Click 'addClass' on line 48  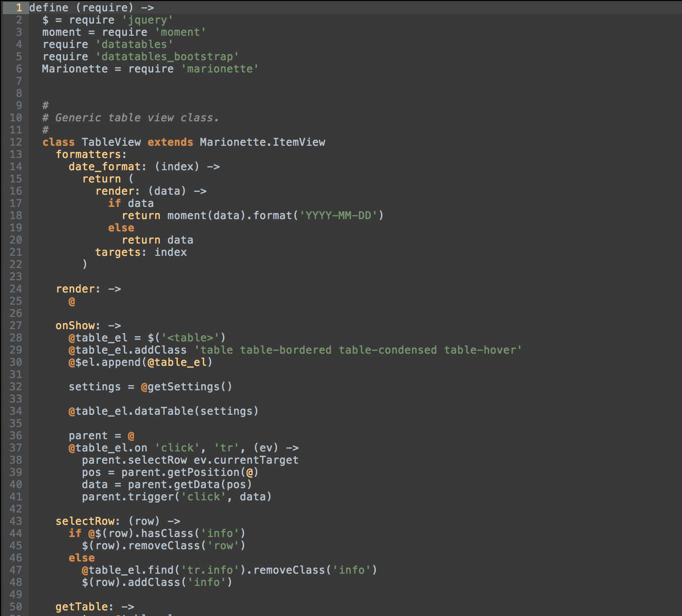pos(154,582)
